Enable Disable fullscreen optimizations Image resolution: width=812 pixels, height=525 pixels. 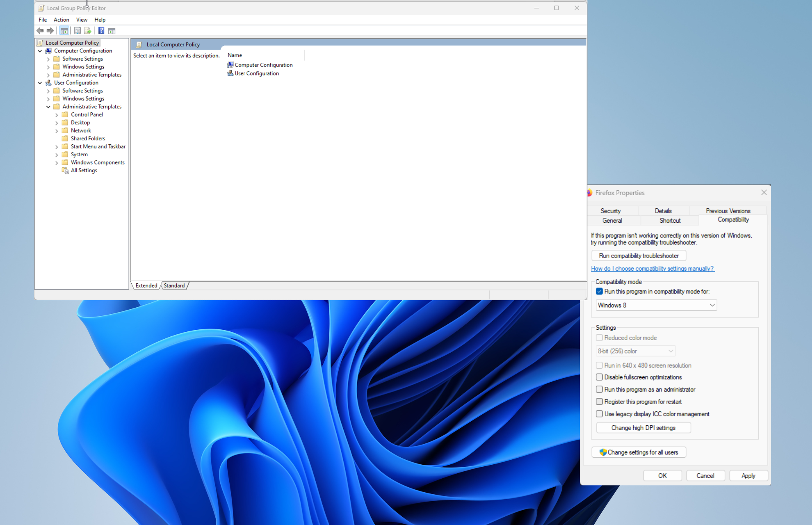click(x=600, y=377)
